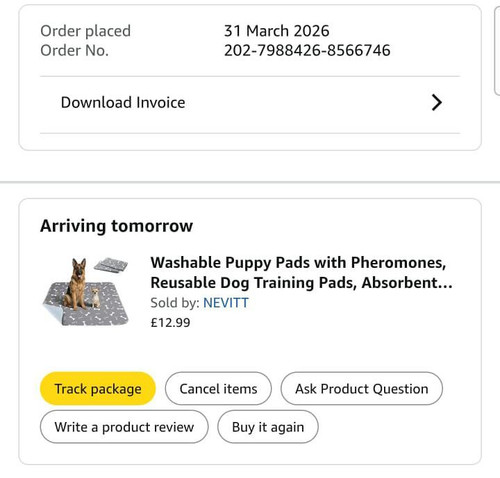Screen dimensions: 500x478
Task: Choose Write a product review
Action: click(124, 427)
